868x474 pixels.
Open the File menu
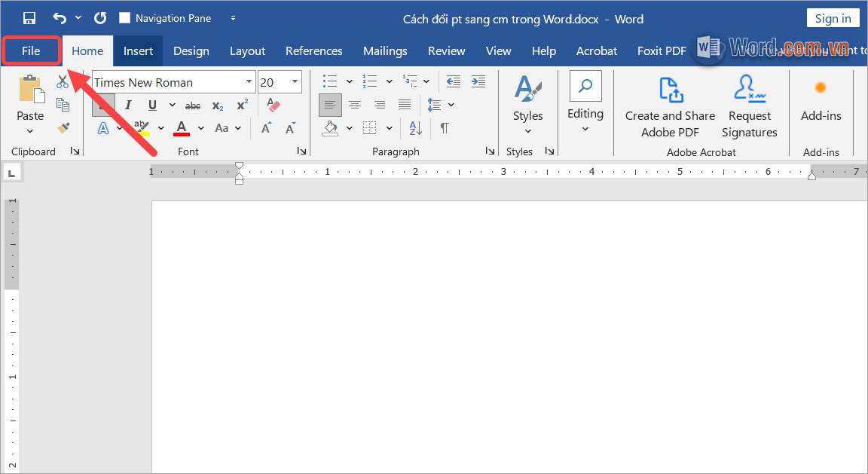point(31,50)
